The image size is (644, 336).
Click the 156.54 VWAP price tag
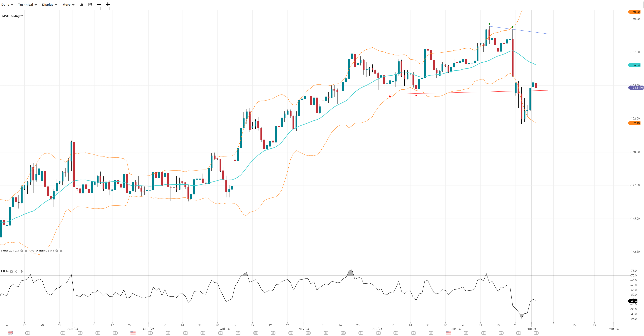click(635, 65)
